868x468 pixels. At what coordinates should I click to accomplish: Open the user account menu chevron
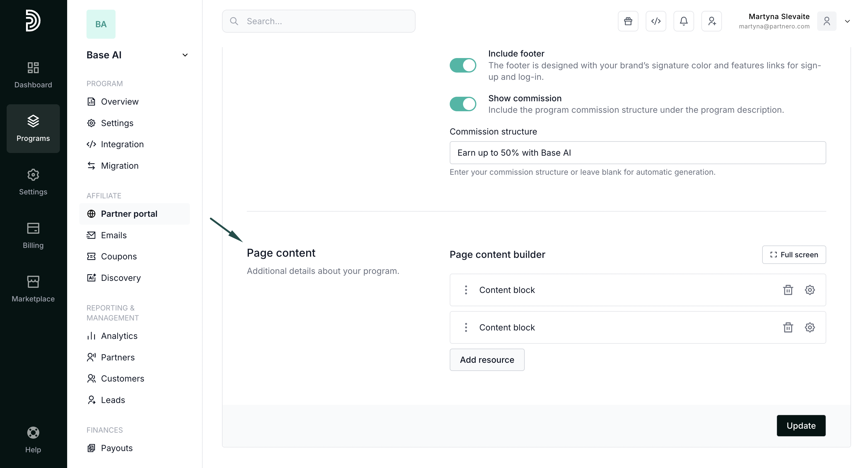pos(847,21)
